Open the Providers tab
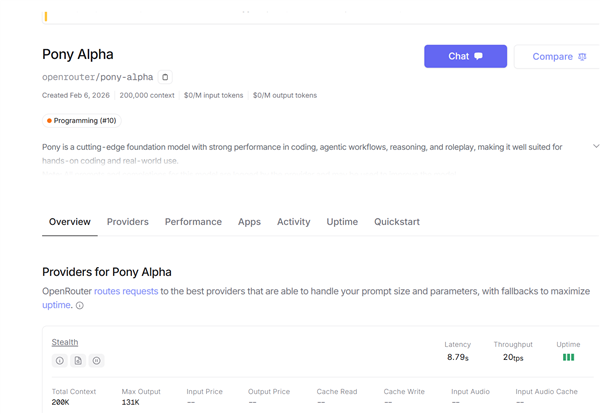 tap(128, 222)
